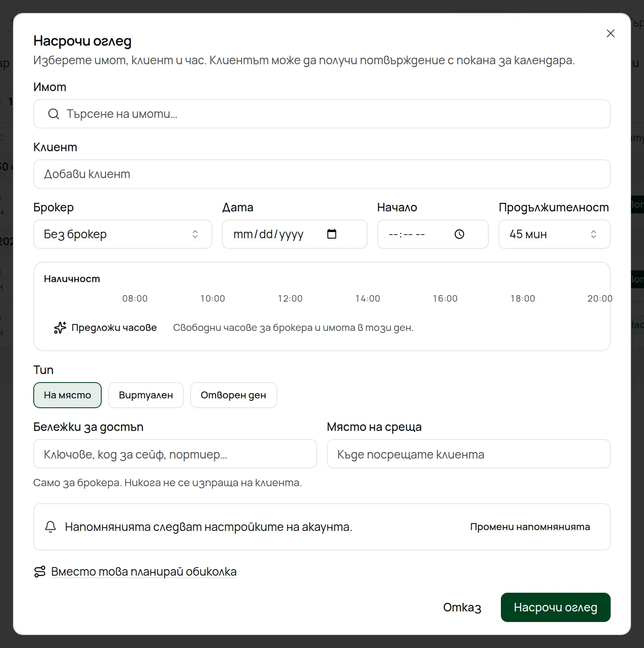Viewport: 644px width, 648px height.
Task: Click the clock icon in Начало field
Action: [x=459, y=234]
